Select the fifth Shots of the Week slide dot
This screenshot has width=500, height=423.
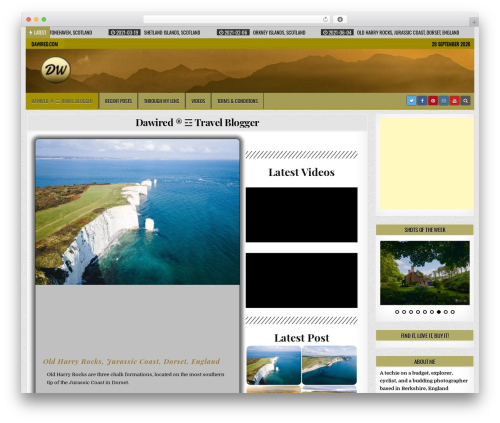(x=425, y=312)
